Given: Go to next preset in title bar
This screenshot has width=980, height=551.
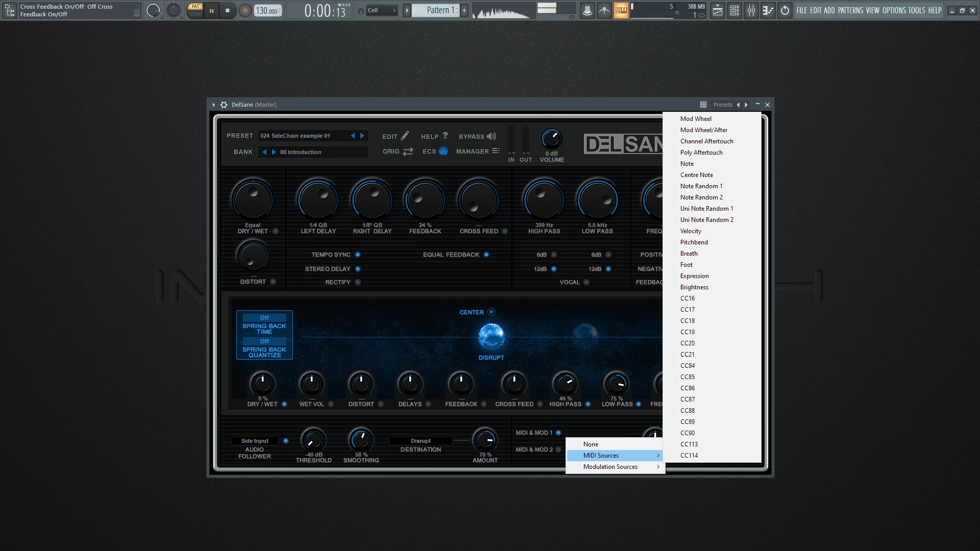Looking at the screenshot, I should point(746,105).
